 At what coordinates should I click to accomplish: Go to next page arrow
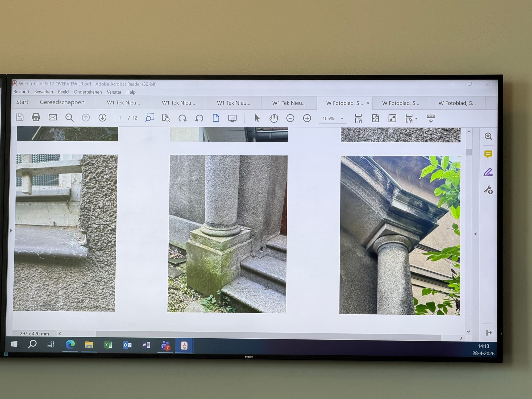(x=102, y=118)
